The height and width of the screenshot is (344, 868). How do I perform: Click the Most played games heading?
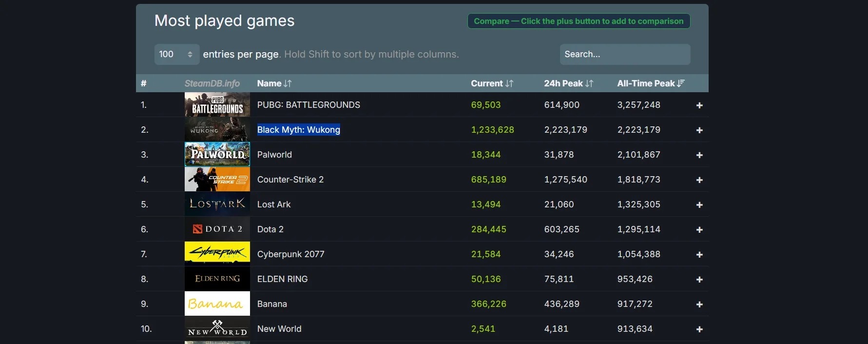click(x=224, y=21)
